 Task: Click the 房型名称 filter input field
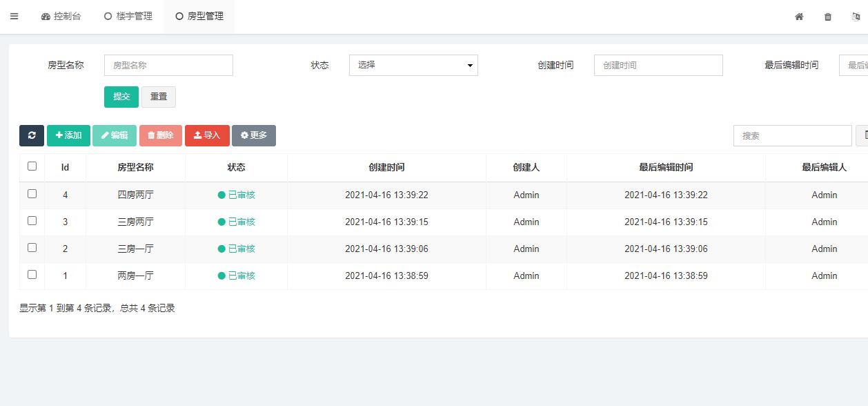[x=168, y=65]
